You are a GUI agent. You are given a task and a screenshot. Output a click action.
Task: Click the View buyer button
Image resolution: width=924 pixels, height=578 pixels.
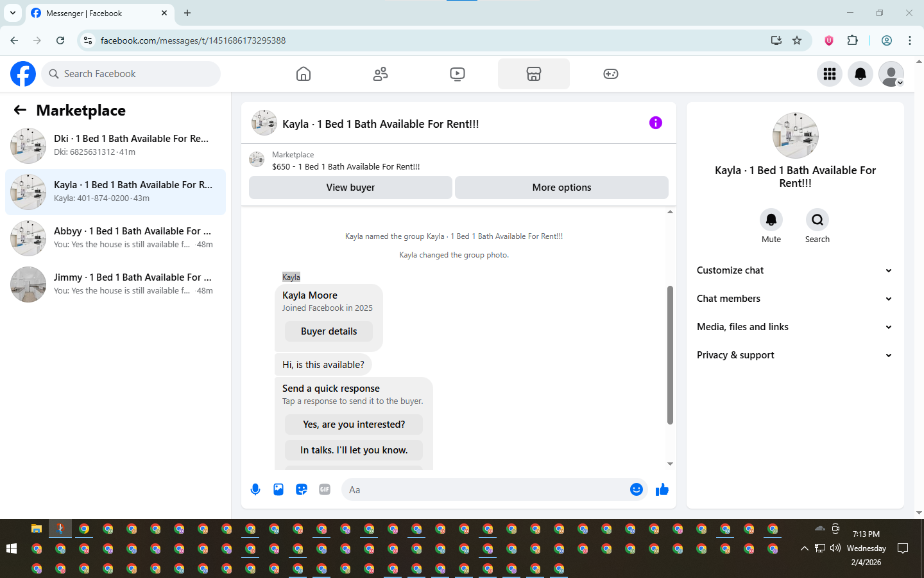pyautogui.click(x=350, y=188)
